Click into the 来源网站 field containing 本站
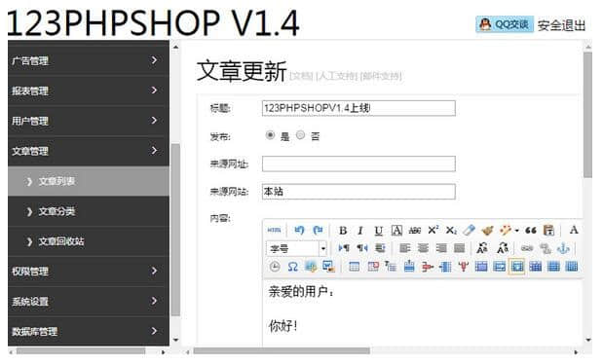The height and width of the screenshot is (364, 603). pos(358,192)
